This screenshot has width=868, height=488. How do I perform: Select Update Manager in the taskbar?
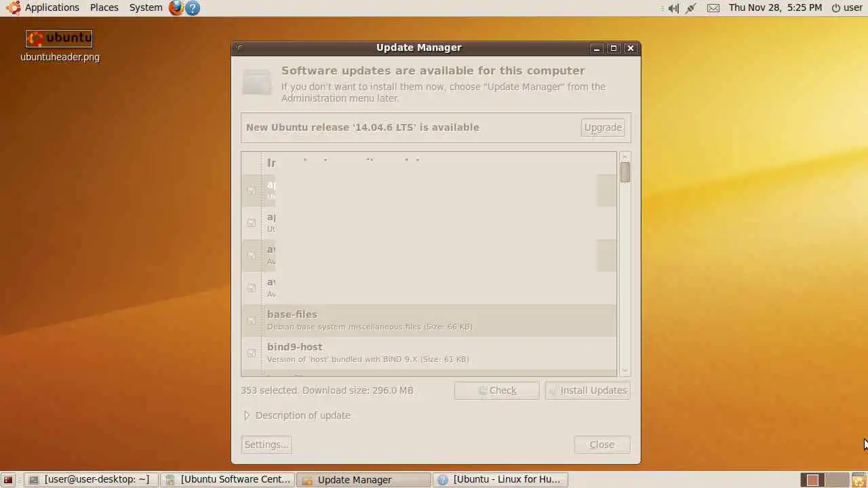[363, 480]
